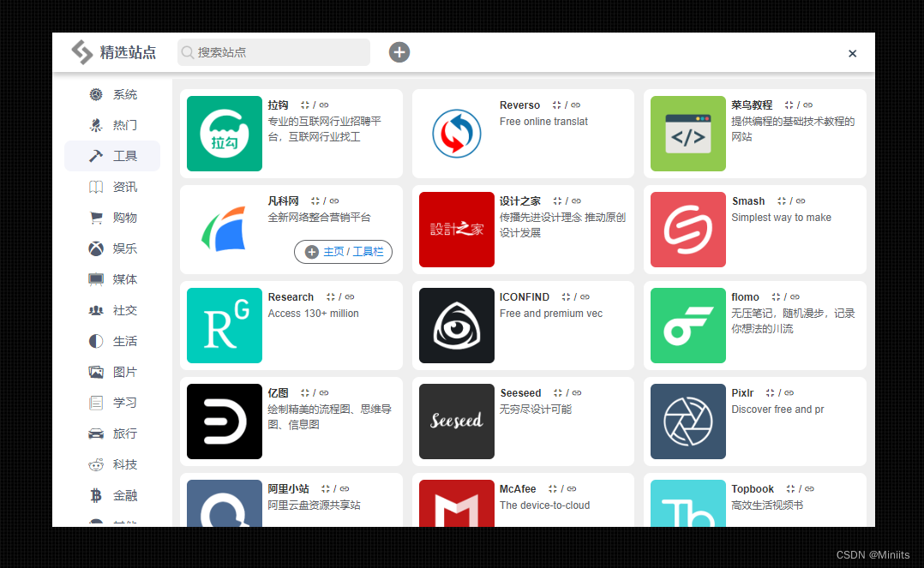Open the 娱乐 category

[x=112, y=248]
